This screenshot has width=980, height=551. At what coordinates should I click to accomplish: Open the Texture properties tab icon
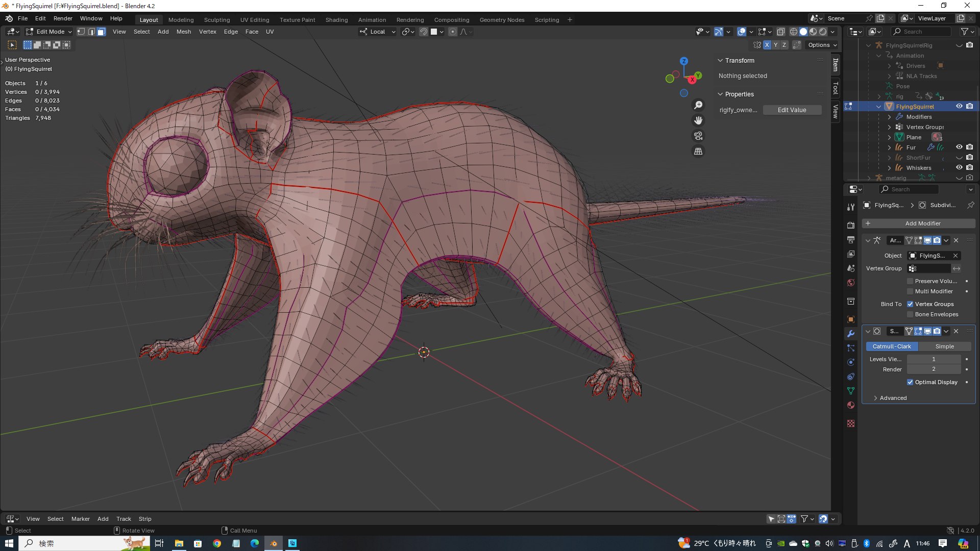(850, 423)
